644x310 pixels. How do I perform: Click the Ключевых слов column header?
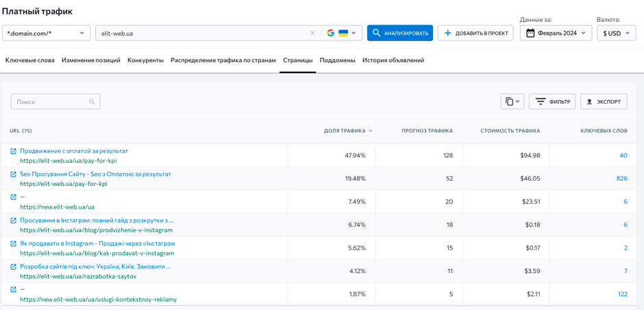604,131
